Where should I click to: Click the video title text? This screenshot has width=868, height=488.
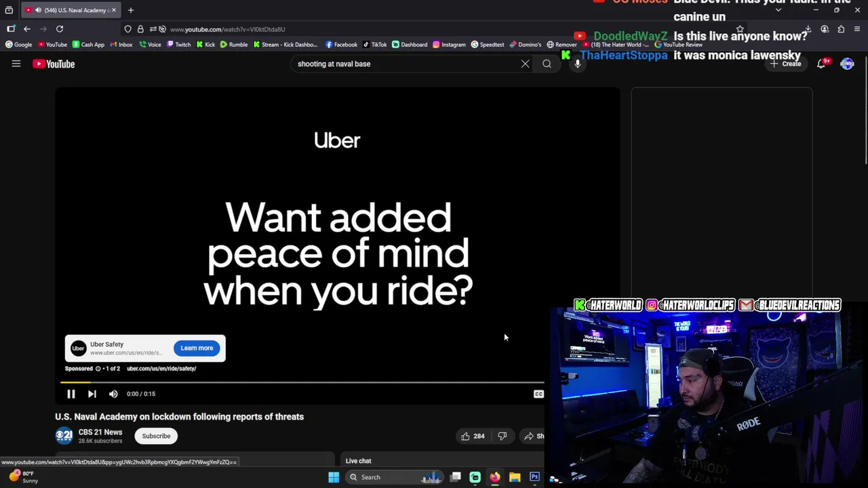tap(179, 417)
